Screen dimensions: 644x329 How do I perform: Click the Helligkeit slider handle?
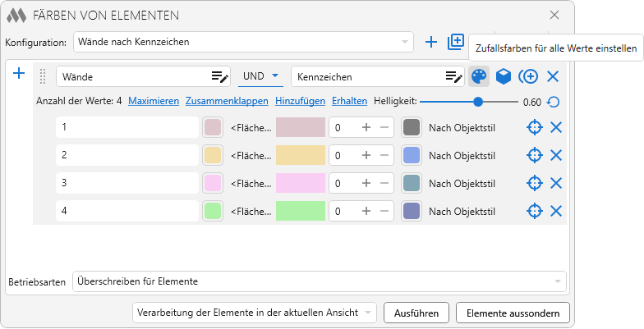pyautogui.click(x=478, y=102)
